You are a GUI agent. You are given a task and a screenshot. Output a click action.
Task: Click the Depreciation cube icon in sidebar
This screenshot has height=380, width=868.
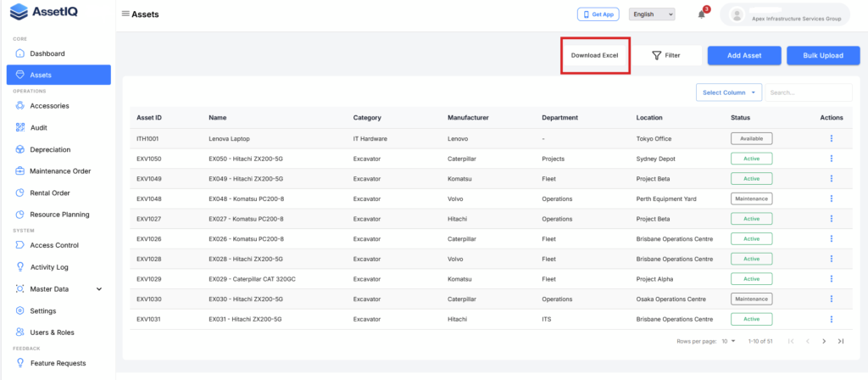tap(20, 149)
